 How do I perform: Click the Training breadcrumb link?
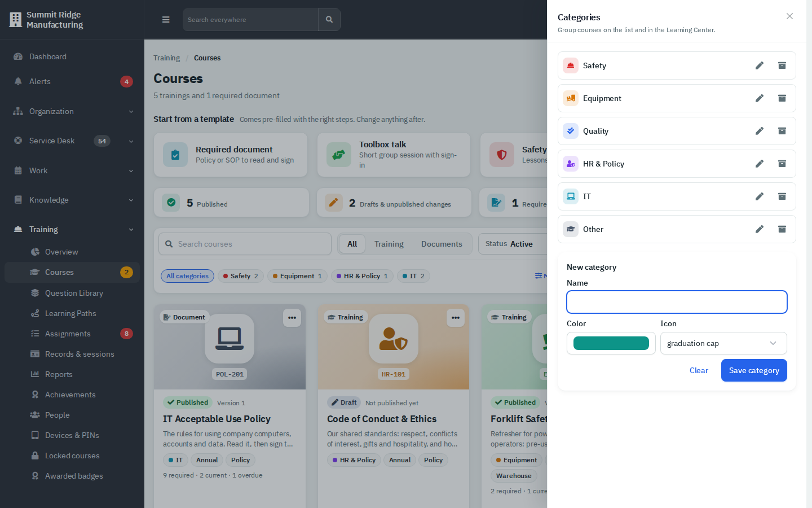166,58
